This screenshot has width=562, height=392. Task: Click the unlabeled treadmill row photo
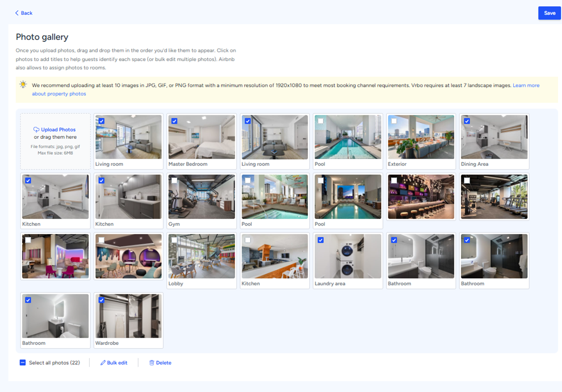point(494,197)
